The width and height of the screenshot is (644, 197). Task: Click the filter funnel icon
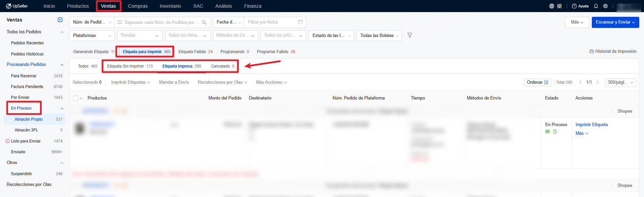pyautogui.click(x=410, y=35)
